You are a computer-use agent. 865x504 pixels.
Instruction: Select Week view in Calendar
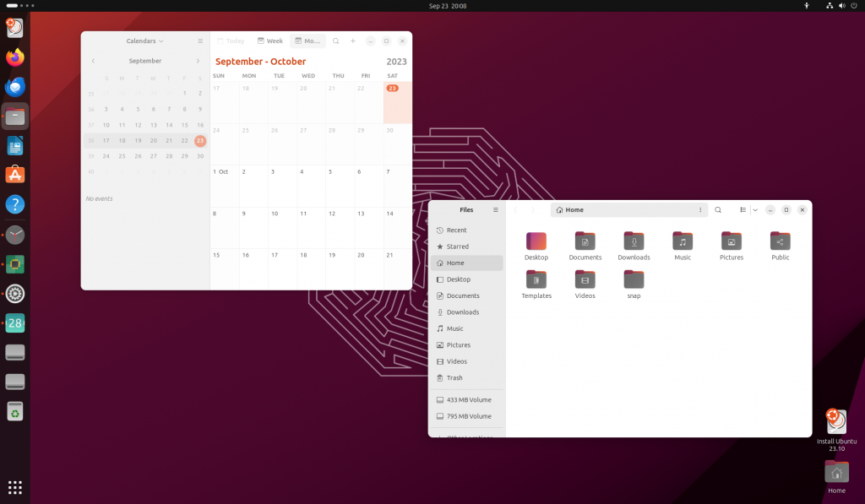(x=269, y=41)
